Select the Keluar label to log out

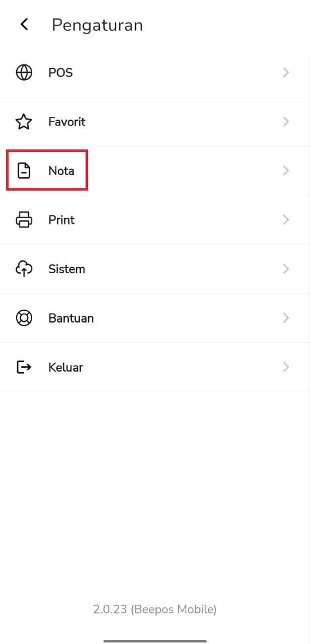65,367
